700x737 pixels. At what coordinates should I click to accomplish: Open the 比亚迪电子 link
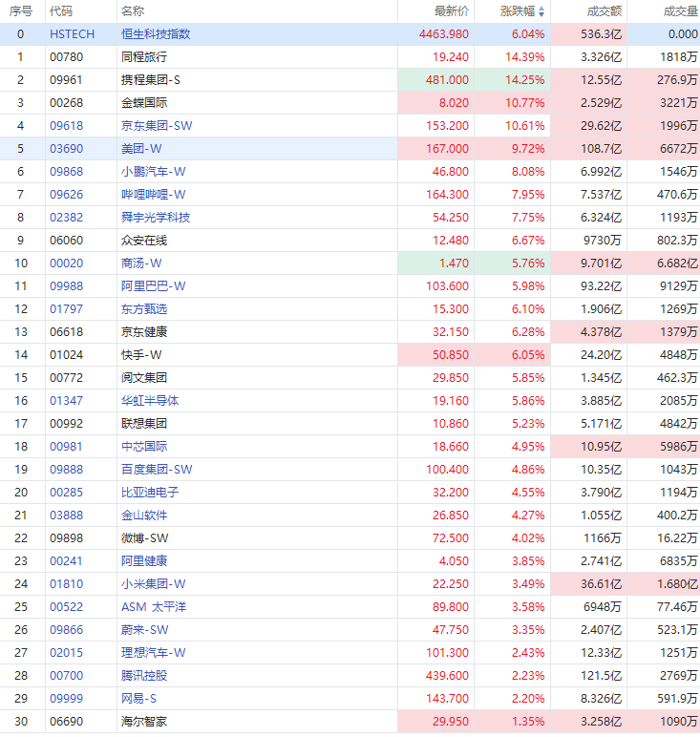click(150, 493)
